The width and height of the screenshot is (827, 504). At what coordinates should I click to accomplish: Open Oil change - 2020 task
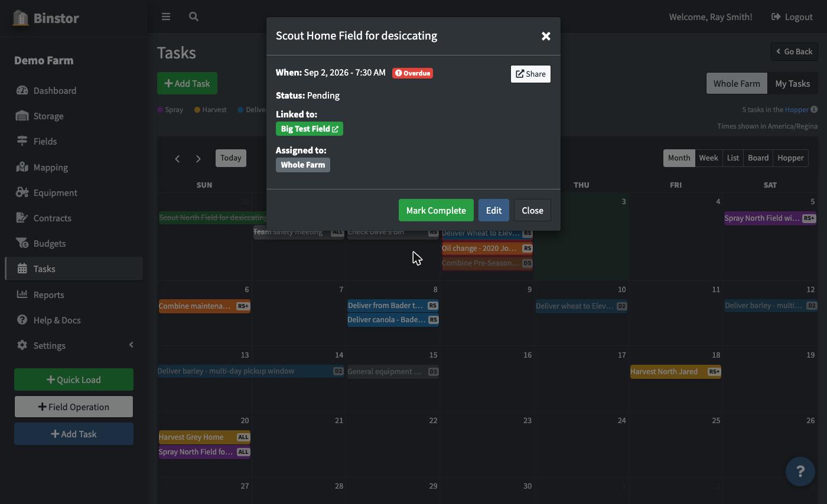pos(487,248)
